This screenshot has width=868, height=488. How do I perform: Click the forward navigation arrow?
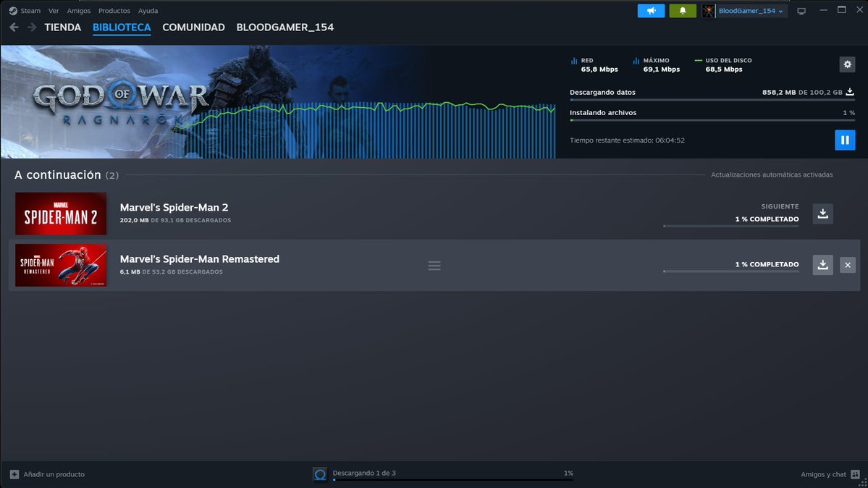pos(32,27)
